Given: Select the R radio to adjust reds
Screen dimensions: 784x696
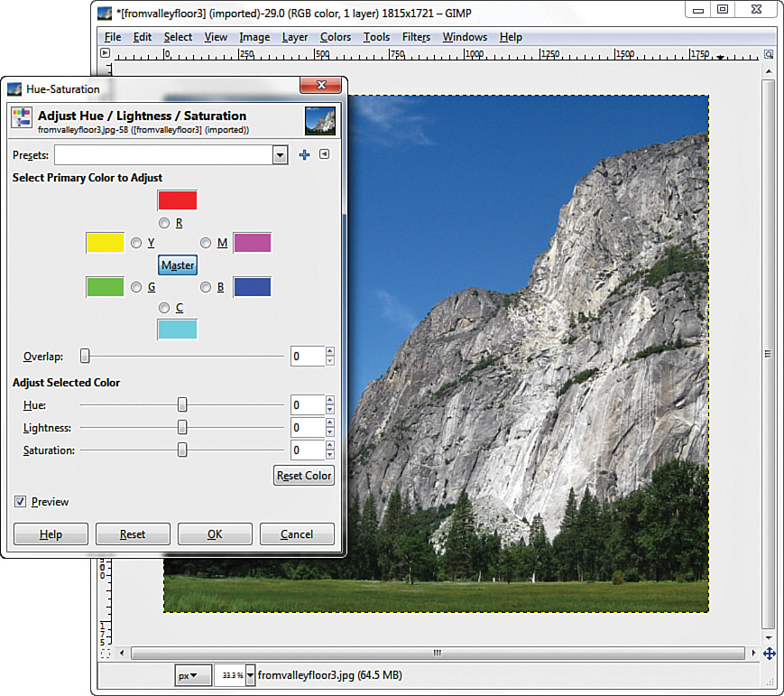Looking at the screenshot, I should pyautogui.click(x=164, y=222).
